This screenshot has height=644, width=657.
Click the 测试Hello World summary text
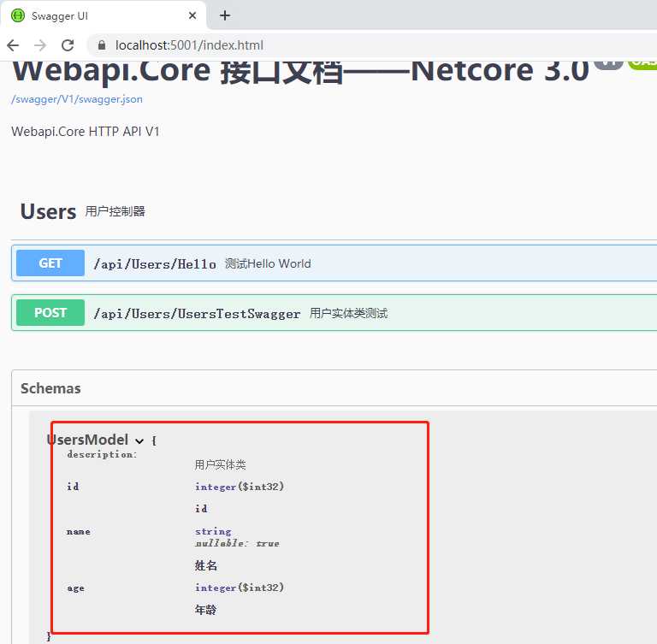[268, 263]
